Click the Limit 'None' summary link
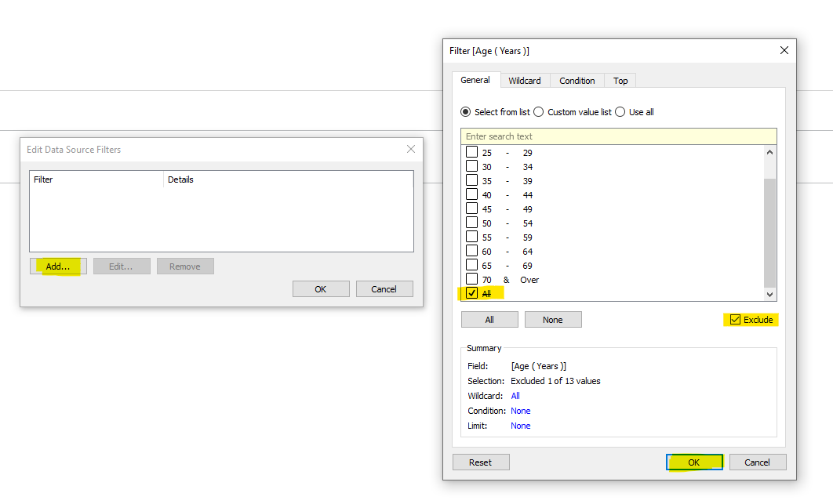 tap(520, 426)
